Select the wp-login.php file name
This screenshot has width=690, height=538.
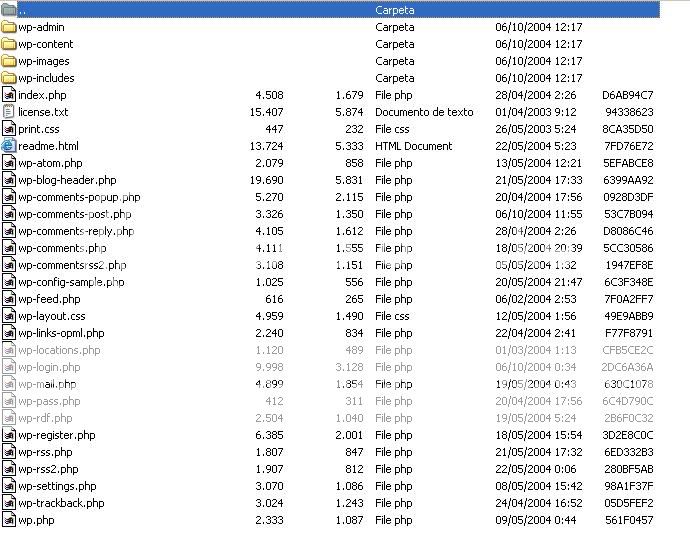coord(49,367)
